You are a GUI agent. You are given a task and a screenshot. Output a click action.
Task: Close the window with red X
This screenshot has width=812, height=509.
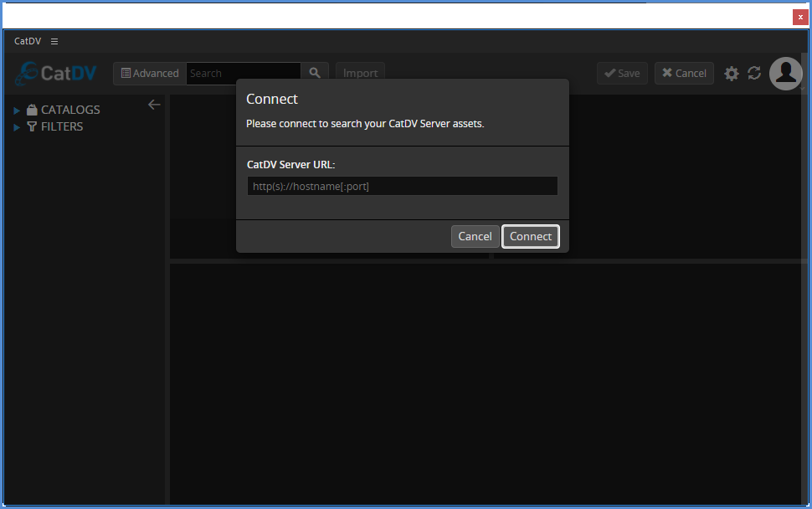(800, 17)
